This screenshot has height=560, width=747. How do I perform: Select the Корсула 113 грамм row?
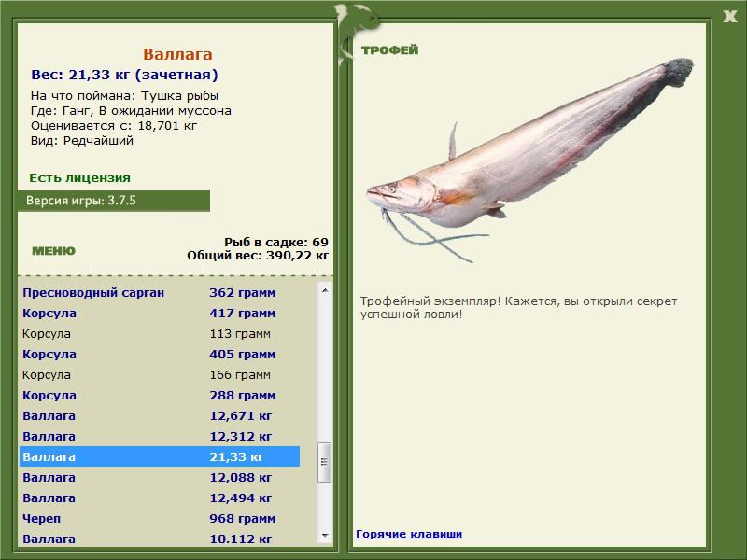(160, 334)
